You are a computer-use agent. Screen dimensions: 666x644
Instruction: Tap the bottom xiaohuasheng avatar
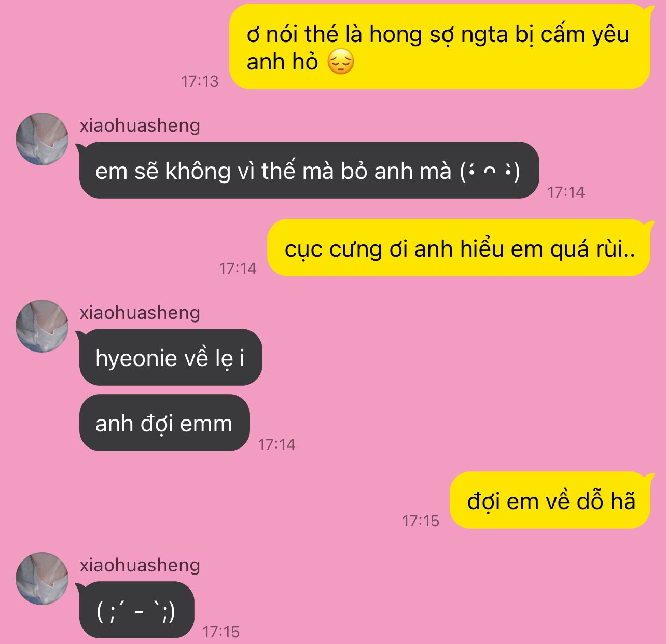point(42,579)
